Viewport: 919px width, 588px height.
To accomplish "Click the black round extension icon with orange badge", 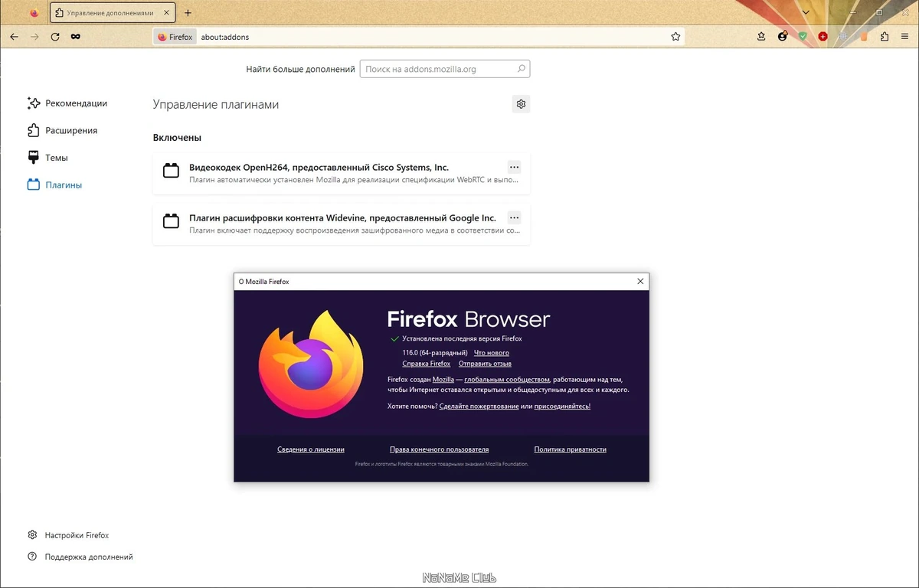I will [782, 37].
